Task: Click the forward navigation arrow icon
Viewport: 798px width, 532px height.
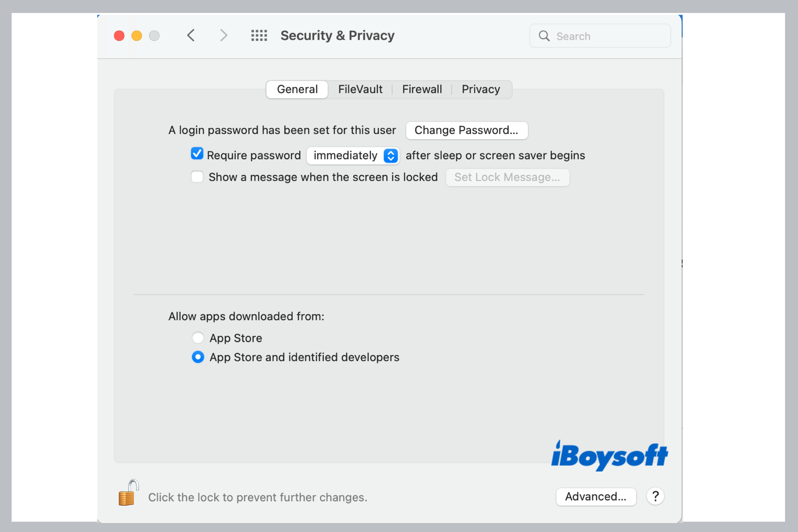Action: [x=223, y=36]
